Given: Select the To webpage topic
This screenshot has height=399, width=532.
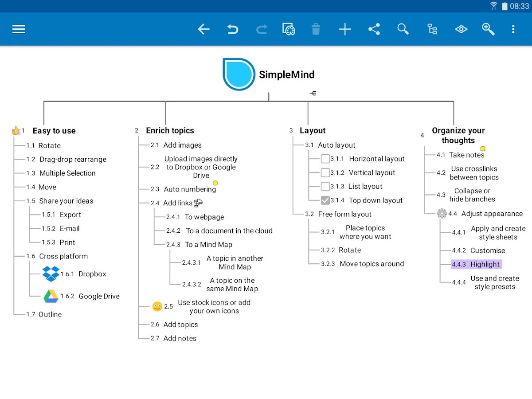Looking at the screenshot, I should coord(204,217).
